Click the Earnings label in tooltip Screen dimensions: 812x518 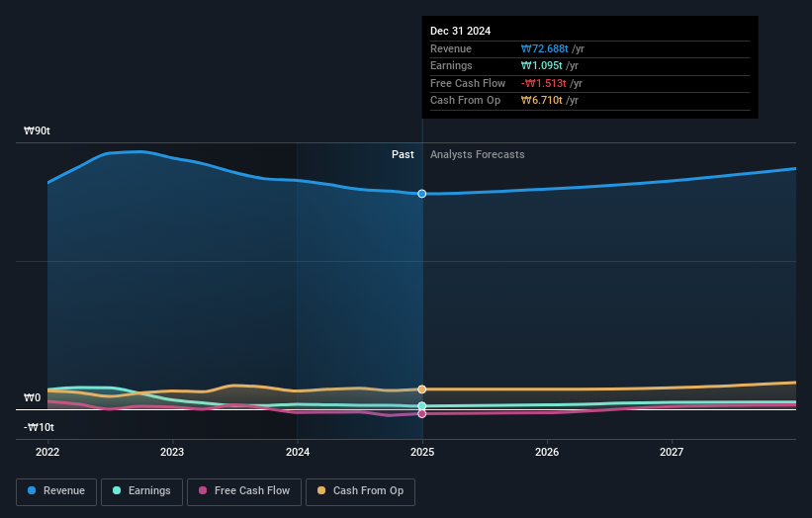pos(451,65)
